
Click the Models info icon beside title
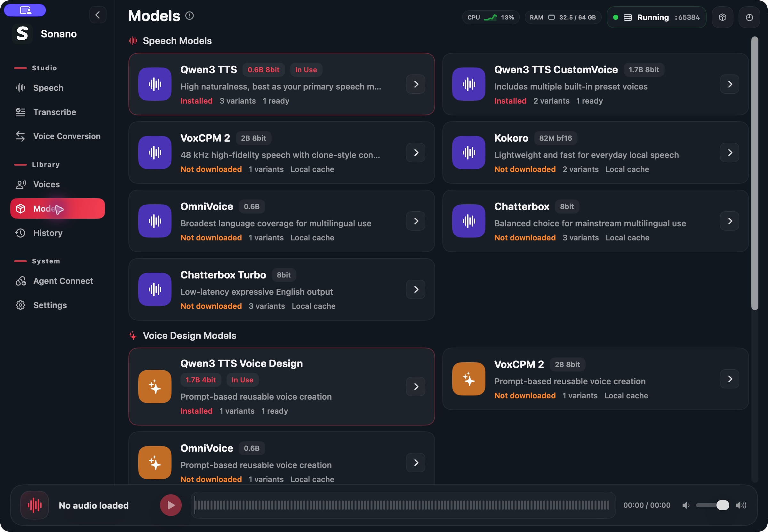tap(189, 16)
